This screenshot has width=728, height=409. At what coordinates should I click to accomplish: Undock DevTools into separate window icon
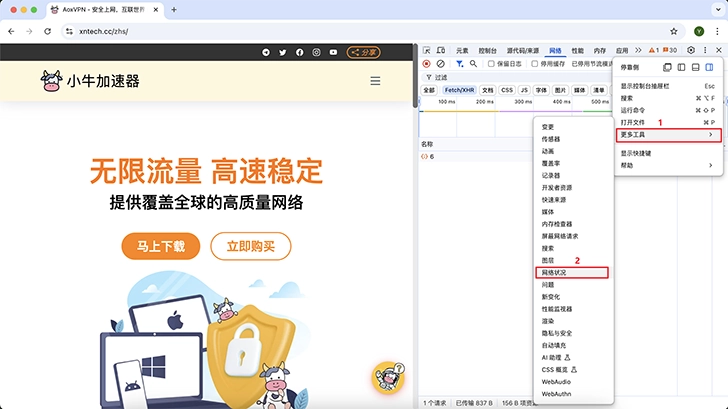667,67
